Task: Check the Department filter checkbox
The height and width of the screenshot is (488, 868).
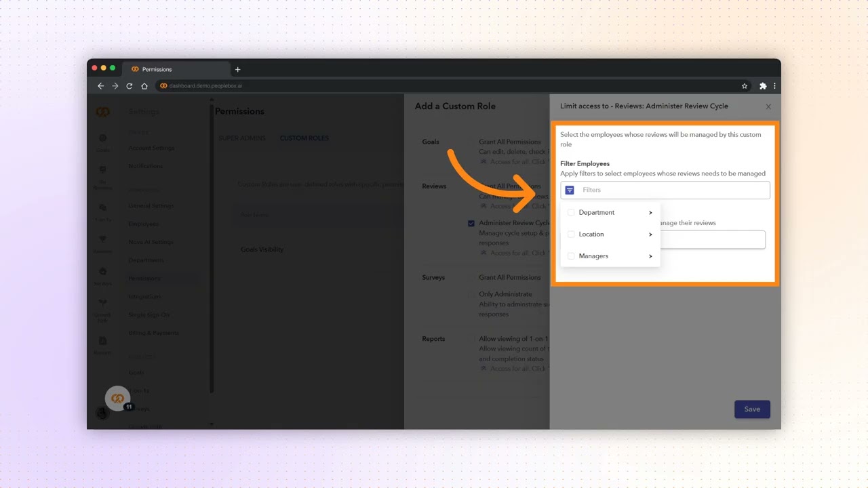Action: point(571,213)
